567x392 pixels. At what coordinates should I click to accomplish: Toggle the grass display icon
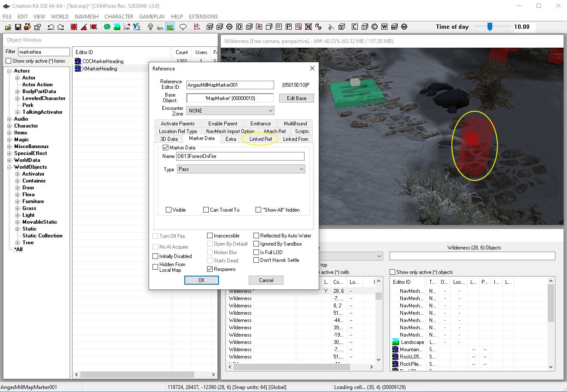tap(170, 27)
